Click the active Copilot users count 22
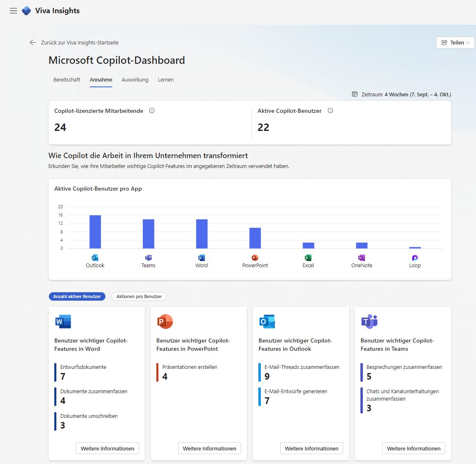476x464 pixels. [263, 127]
